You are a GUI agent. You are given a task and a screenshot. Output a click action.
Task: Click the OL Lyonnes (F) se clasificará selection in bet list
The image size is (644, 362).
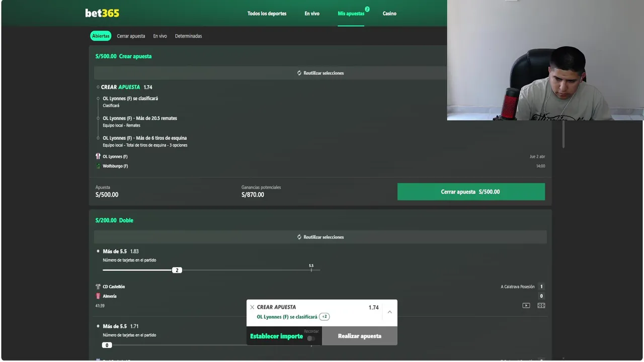pos(130,99)
